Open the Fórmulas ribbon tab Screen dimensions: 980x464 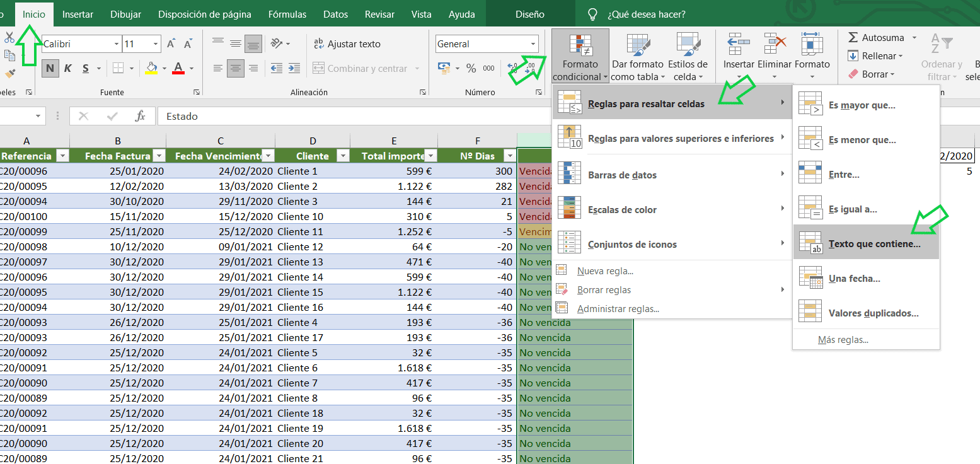point(287,14)
